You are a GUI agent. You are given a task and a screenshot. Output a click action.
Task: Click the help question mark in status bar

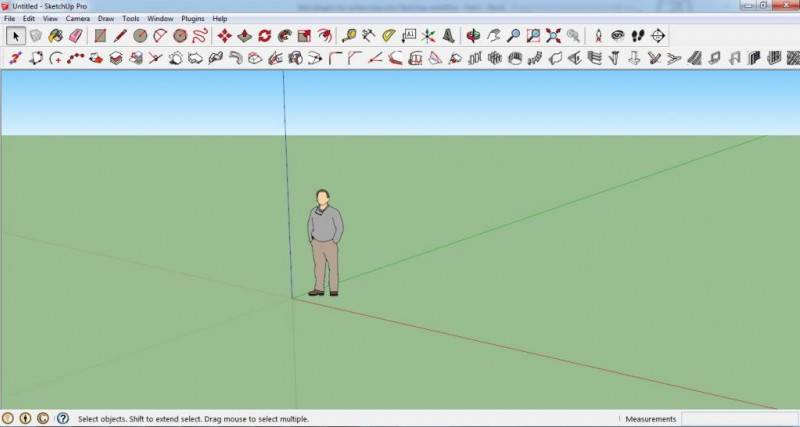point(62,418)
